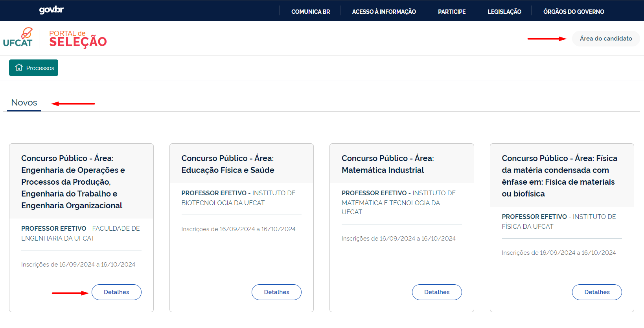
Task: Click 'Instituto de Biotecnologia da UFCAT' text
Action: [x=238, y=198]
